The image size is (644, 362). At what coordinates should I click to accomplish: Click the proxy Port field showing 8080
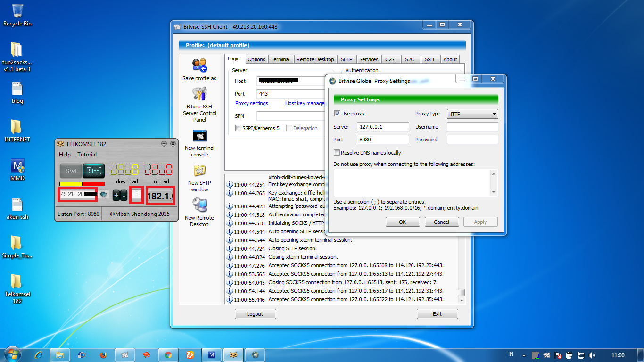point(383,140)
